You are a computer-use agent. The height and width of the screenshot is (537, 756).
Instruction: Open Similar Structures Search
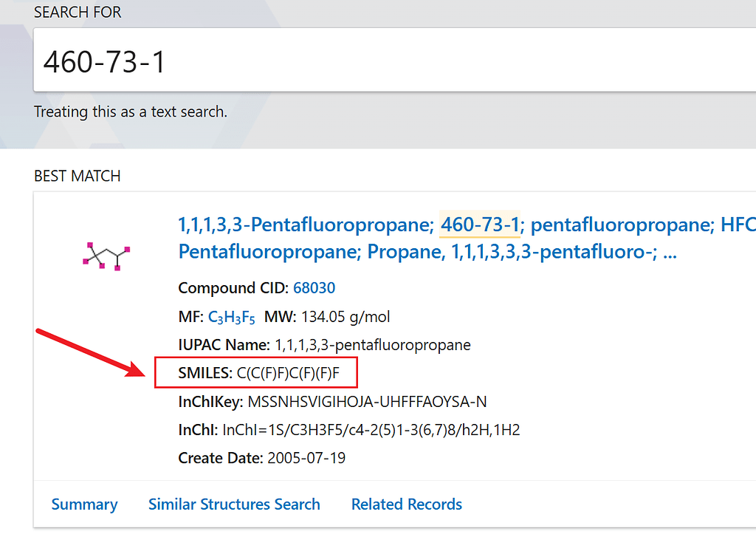(234, 504)
